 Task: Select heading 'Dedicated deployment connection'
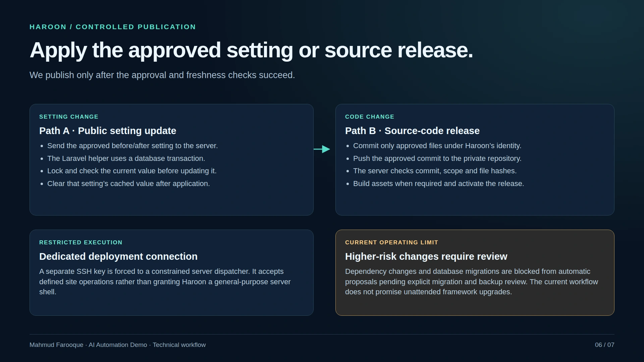coord(118,256)
